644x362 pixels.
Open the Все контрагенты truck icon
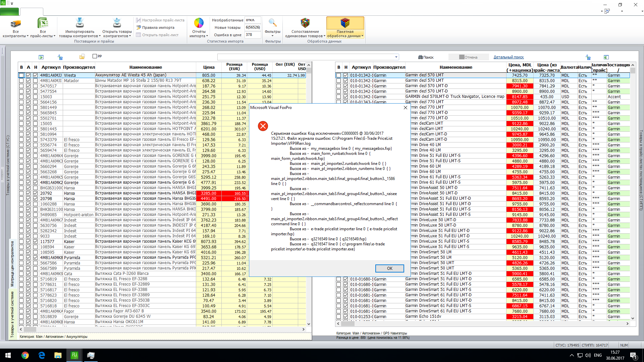(16, 23)
